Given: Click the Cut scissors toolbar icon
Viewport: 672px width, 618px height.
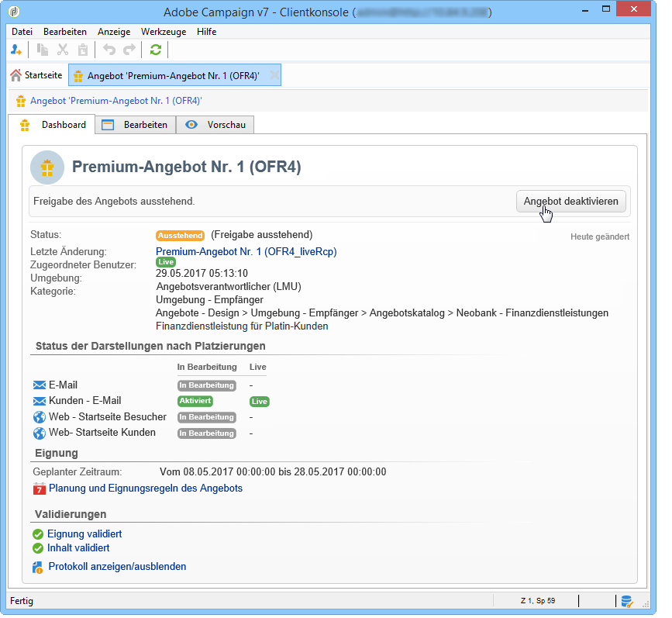Looking at the screenshot, I should pos(63,50).
